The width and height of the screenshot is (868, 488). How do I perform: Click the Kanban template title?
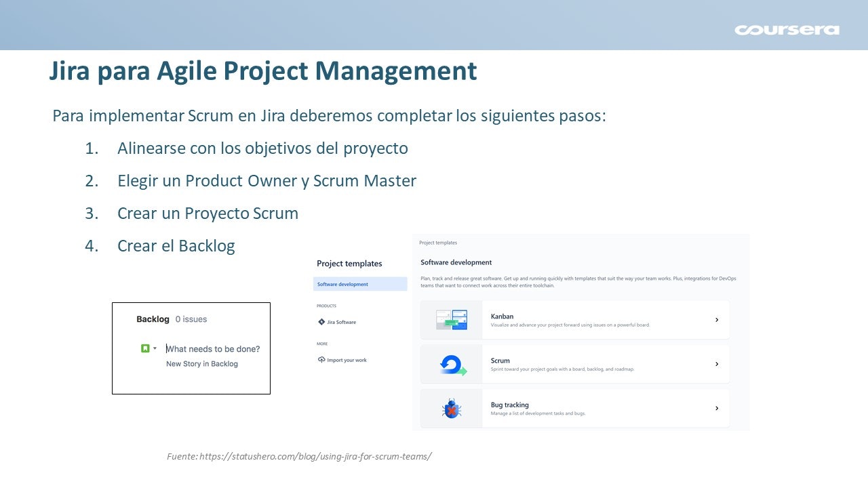pos(502,316)
